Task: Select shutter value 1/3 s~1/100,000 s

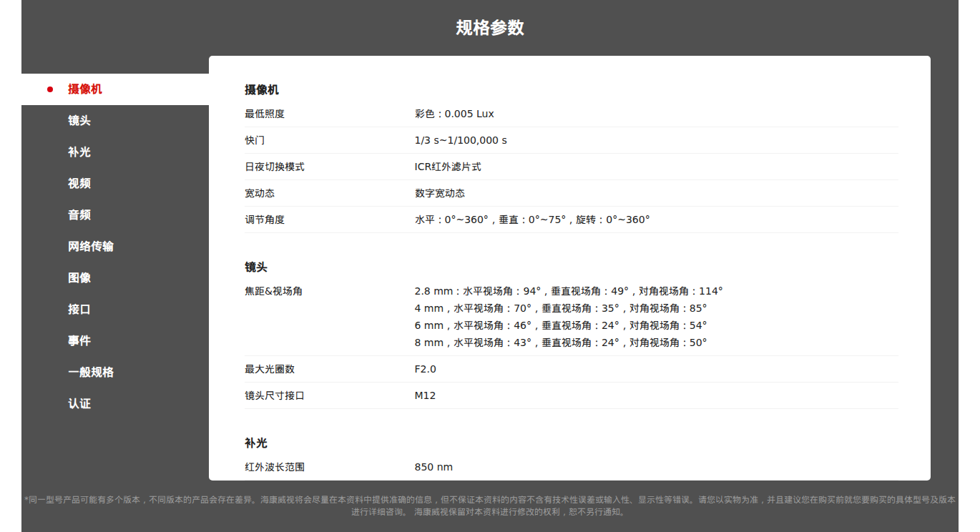Action: 461,140
